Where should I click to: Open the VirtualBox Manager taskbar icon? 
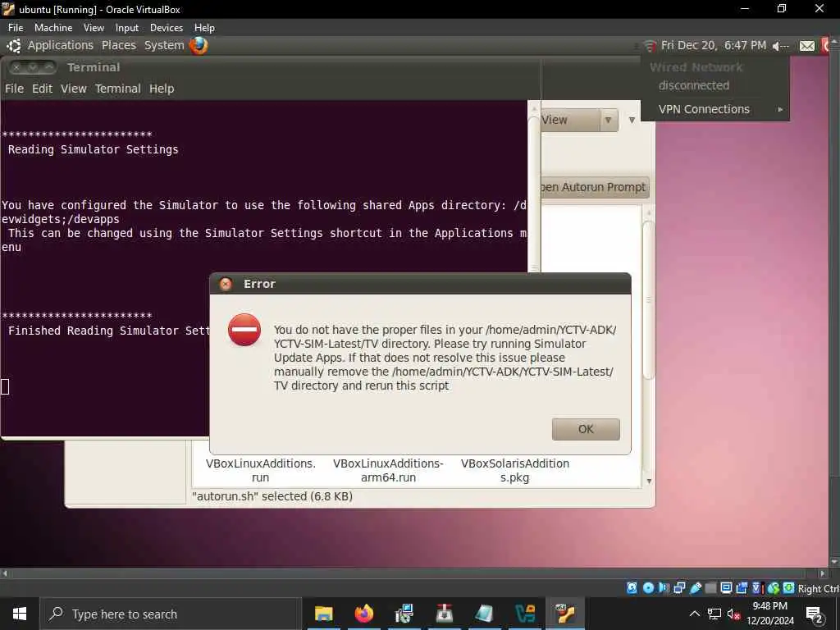tap(525, 614)
